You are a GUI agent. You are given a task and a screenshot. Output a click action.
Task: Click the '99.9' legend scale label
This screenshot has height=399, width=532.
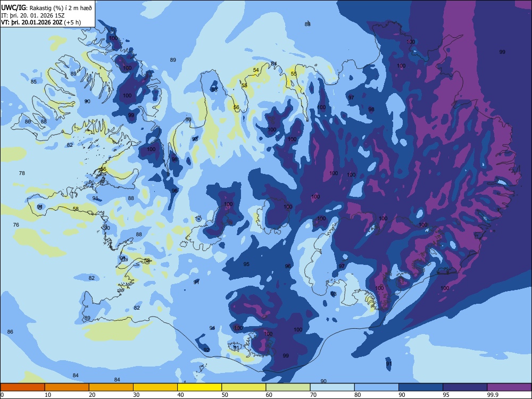tap(493, 395)
